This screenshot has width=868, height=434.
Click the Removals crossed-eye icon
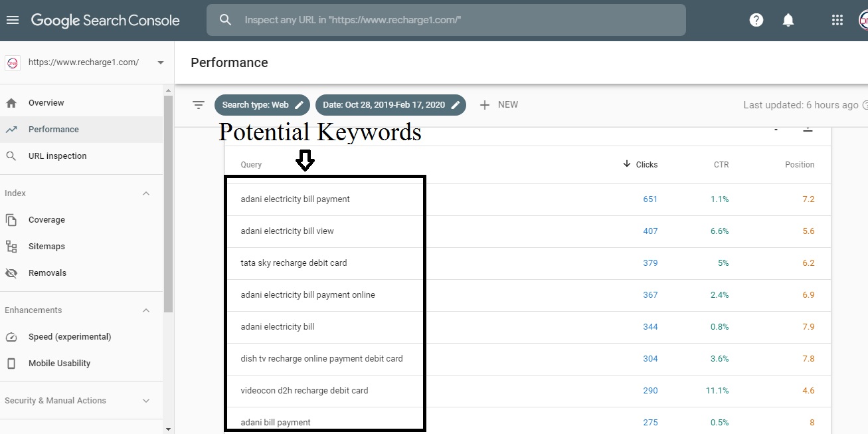click(11, 273)
